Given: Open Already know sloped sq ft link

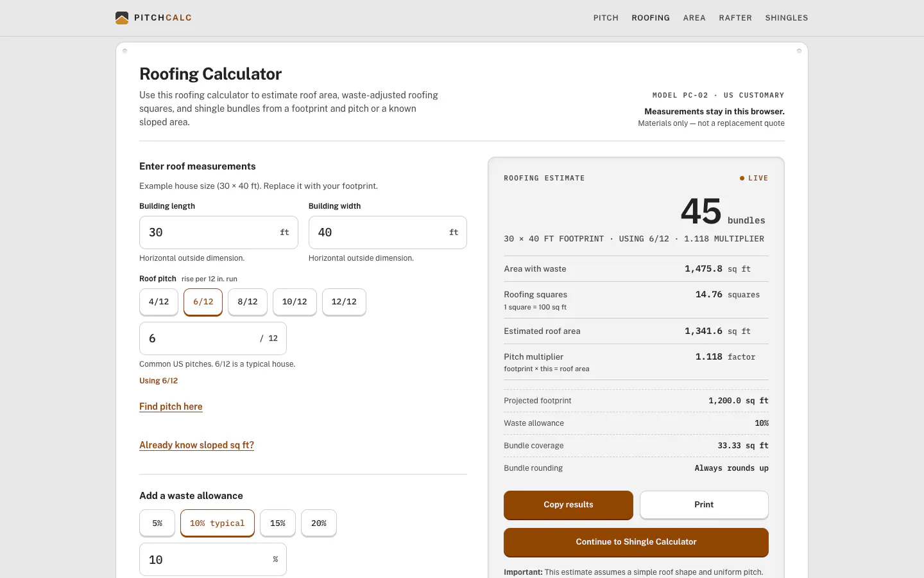Looking at the screenshot, I should click(x=196, y=445).
